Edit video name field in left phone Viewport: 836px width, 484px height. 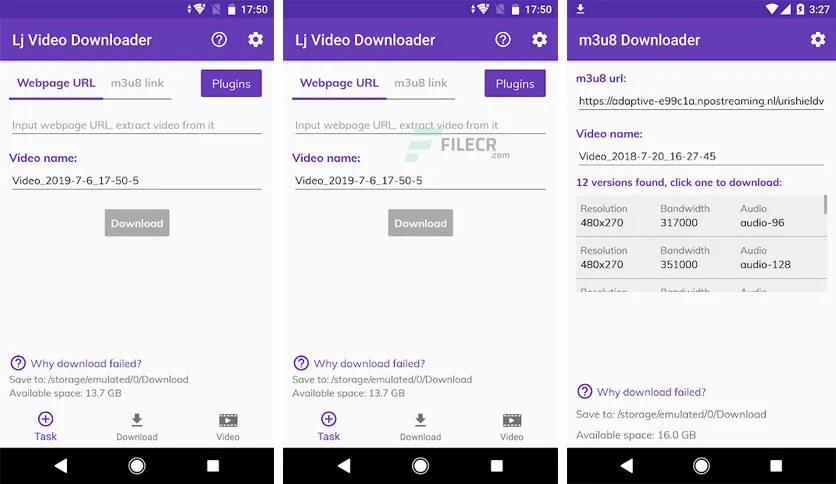click(136, 181)
